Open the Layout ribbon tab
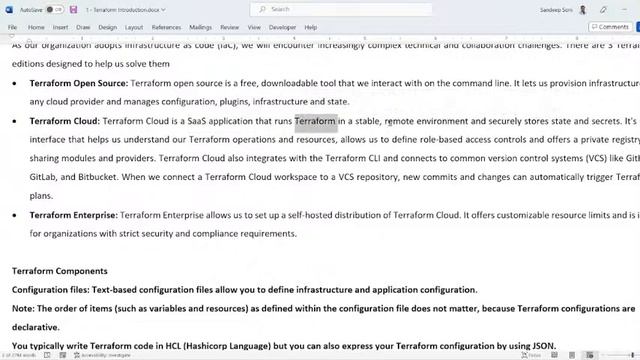The image size is (640, 360). pyautogui.click(x=134, y=27)
